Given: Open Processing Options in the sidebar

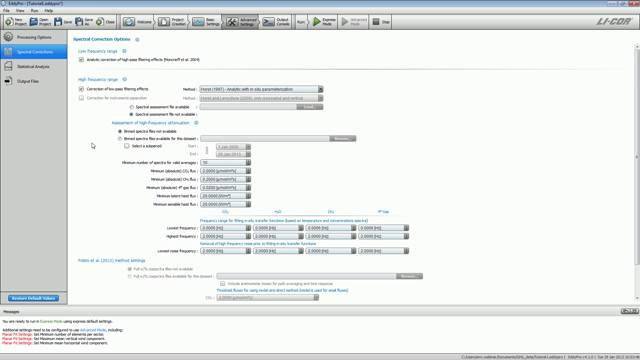Looking at the screenshot, I should 34,37.
